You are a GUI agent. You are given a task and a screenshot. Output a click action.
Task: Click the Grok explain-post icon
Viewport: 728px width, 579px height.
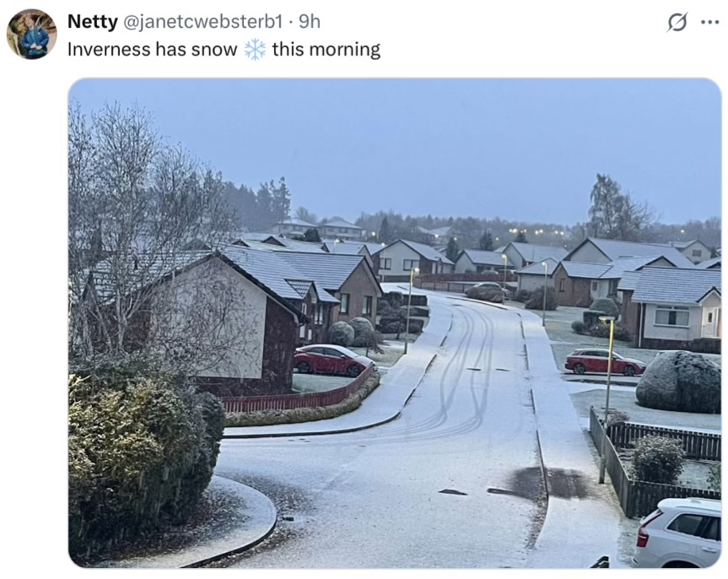point(677,22)
